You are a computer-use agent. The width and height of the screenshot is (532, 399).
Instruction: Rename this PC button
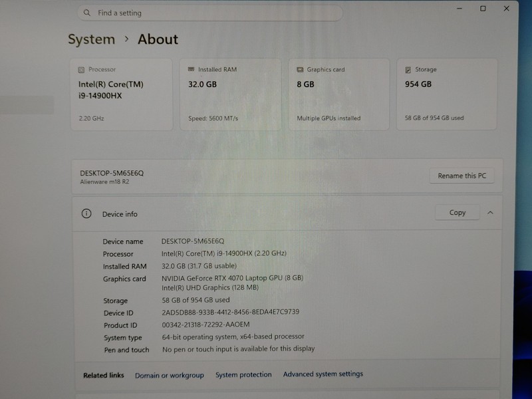click(462, 176)
